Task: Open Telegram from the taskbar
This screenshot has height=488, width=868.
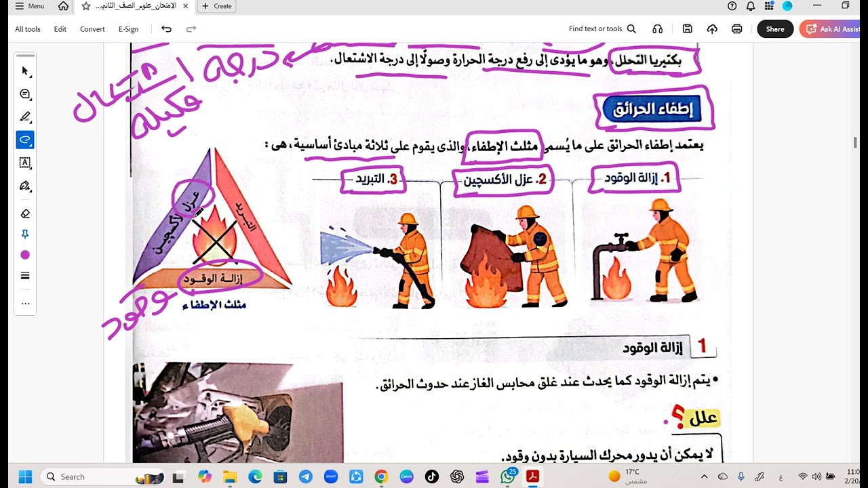Action: [306, 476]
